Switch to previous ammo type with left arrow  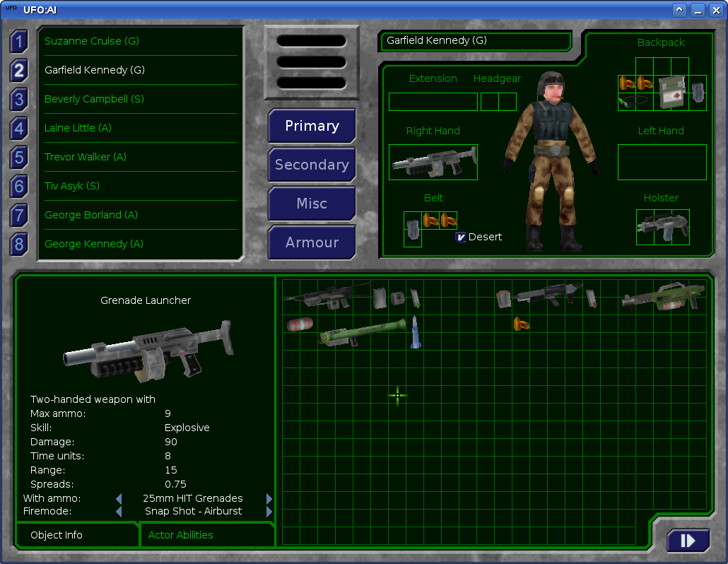click(x=119, y=498)
